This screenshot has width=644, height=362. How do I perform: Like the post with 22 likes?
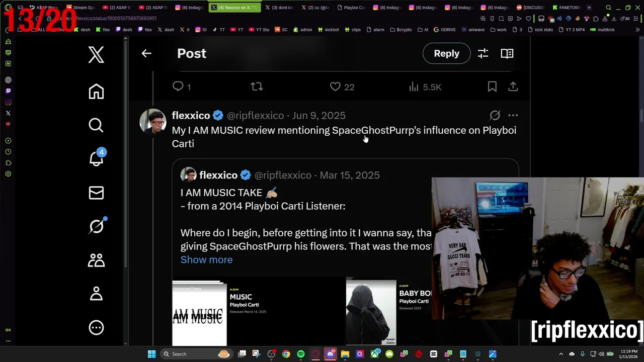tap(342, 86)
